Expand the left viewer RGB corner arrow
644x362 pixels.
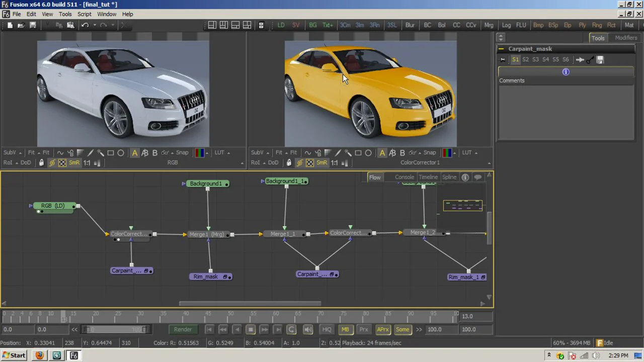click(x=242, y=163)
